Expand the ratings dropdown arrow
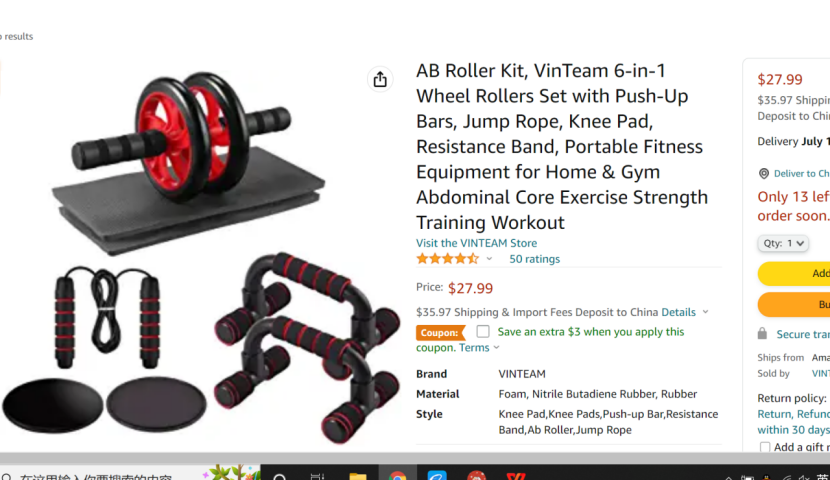The image size is (830, 480). (x=489, y=259)
